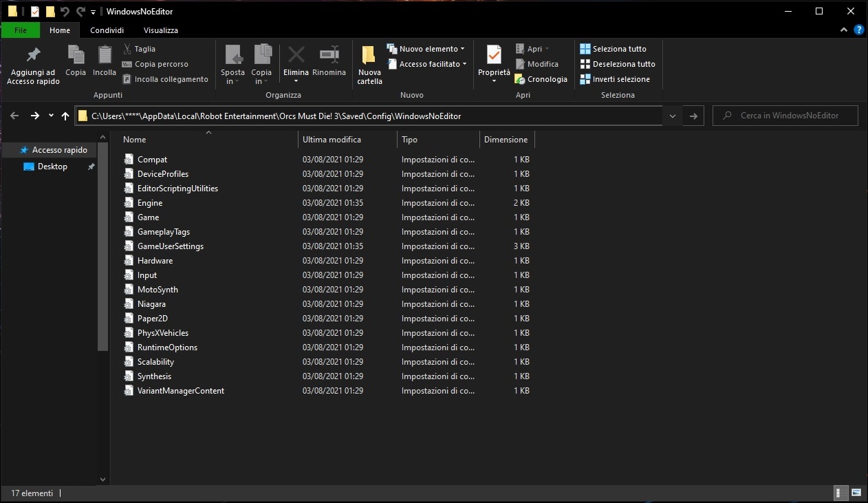This screenshot has height=503, width=868.
Task: Switch to details view in status bar
Action: [x=841, y=493]
